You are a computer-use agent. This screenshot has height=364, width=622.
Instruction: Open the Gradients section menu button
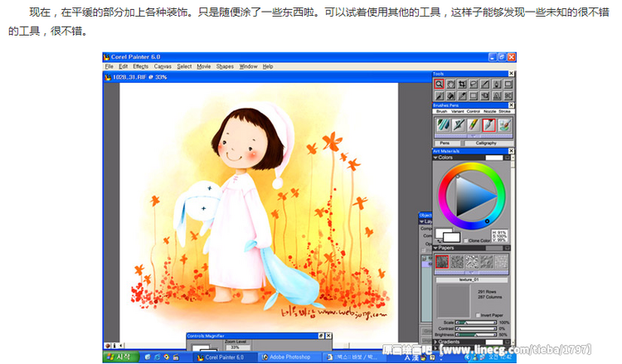pyautogui.click(x=507, y=342)
